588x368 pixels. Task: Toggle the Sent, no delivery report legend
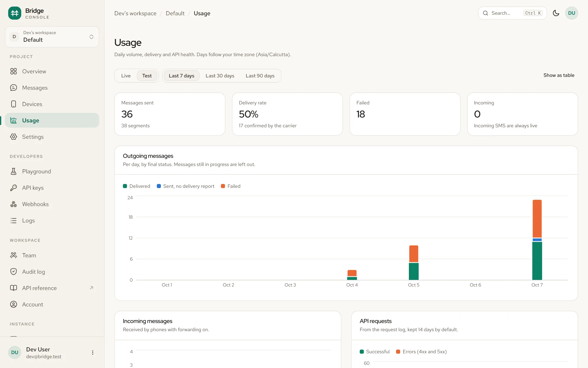(x=185, y=186)
